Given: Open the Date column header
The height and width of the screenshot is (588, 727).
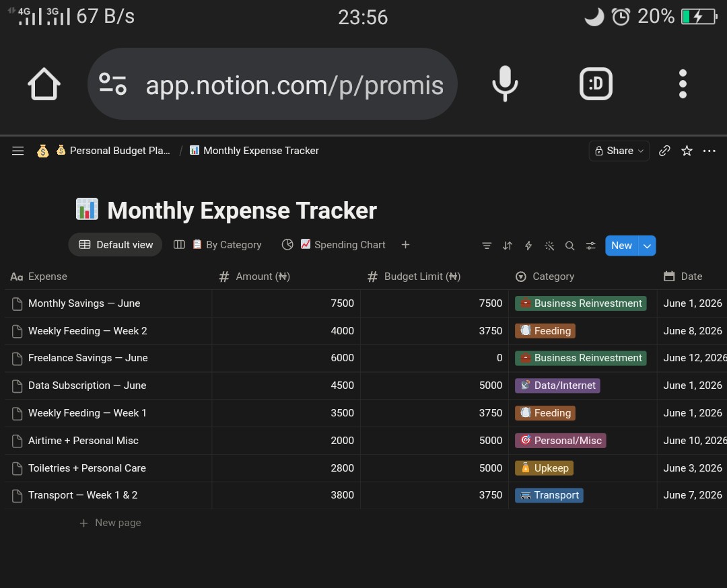Looking at the screenshot, I should (x=692, y=277).
